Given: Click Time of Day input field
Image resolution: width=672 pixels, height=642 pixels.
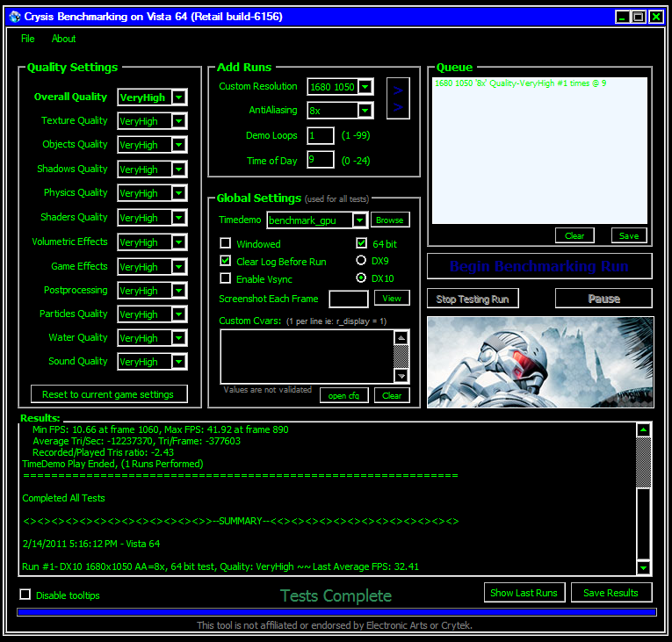Looking at the screenshot, I should pos(321,160).
